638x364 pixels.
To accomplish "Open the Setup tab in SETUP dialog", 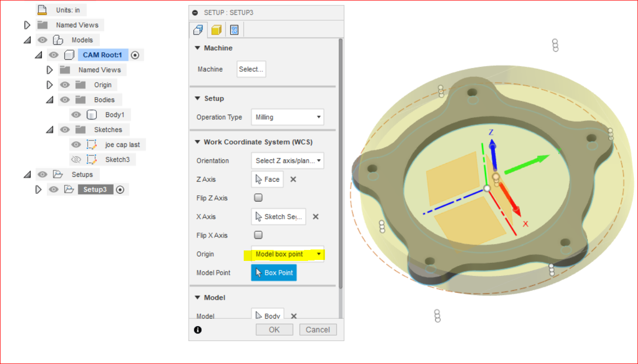I will point(198,30).
